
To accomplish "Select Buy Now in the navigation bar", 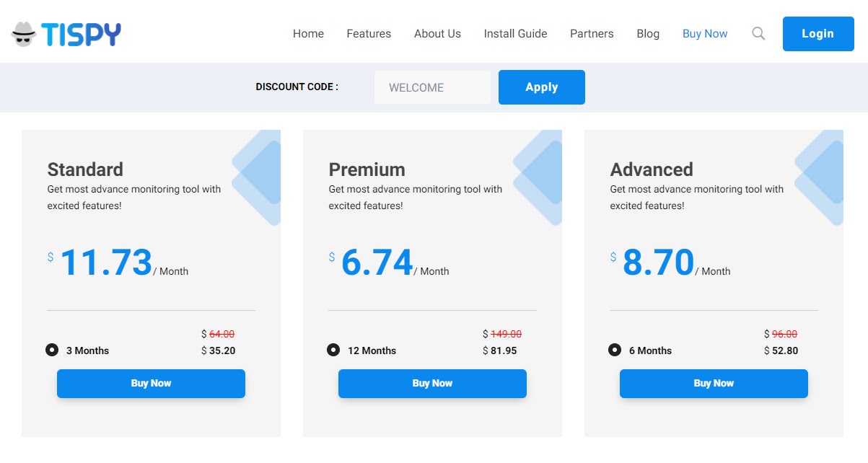I will (704, 33).
